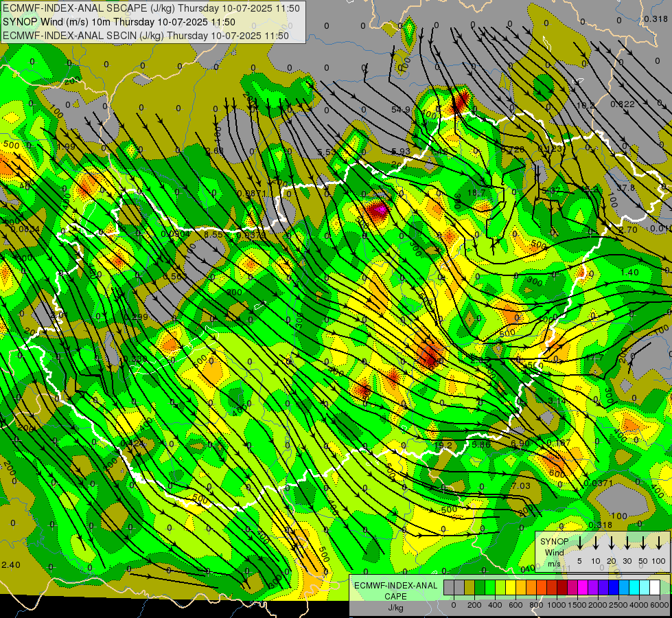Click the 1.40 value on the map
The width and height of the screenshot is (672, 618).
pos(629,273)
